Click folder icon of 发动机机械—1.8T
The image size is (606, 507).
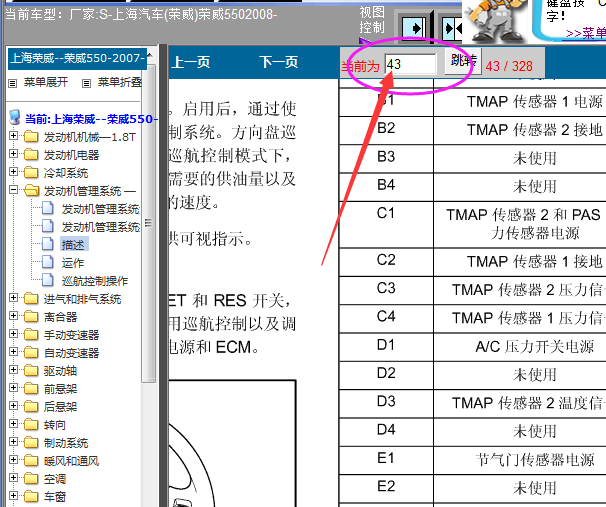[31, 136]
